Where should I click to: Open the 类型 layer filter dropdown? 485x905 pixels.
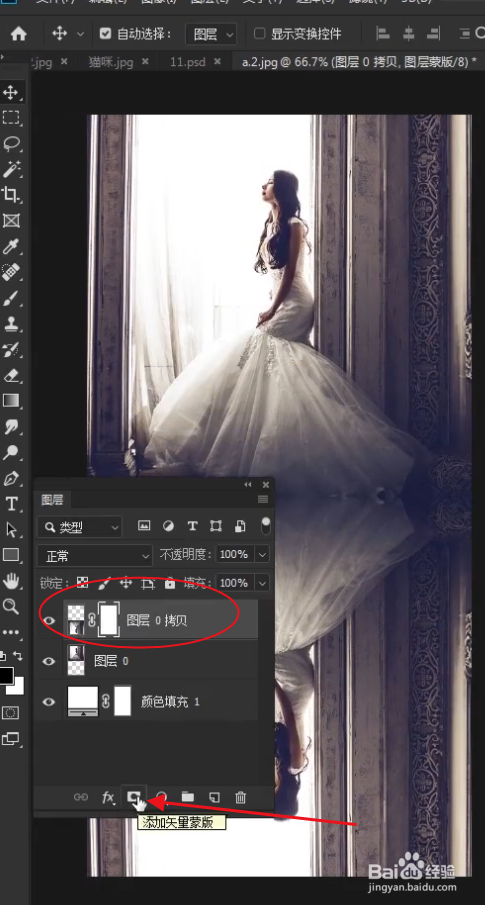pos(80,526)
